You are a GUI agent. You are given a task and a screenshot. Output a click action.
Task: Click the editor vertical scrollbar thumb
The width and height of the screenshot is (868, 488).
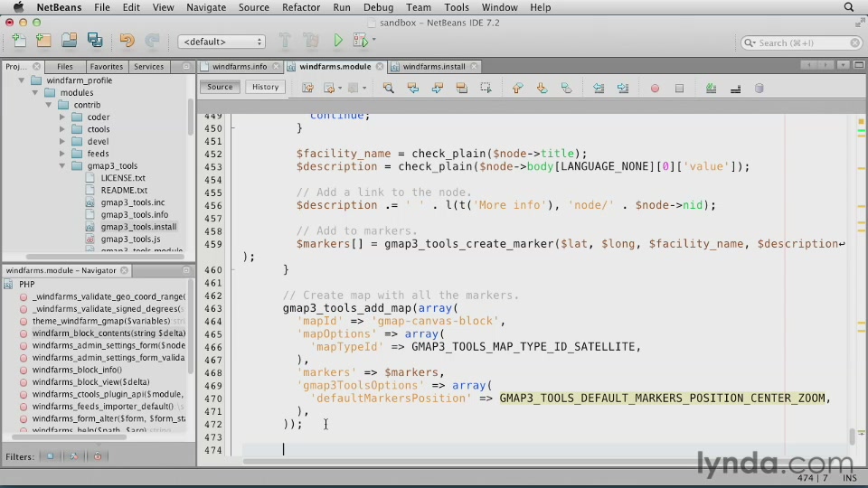coord(853,436)
